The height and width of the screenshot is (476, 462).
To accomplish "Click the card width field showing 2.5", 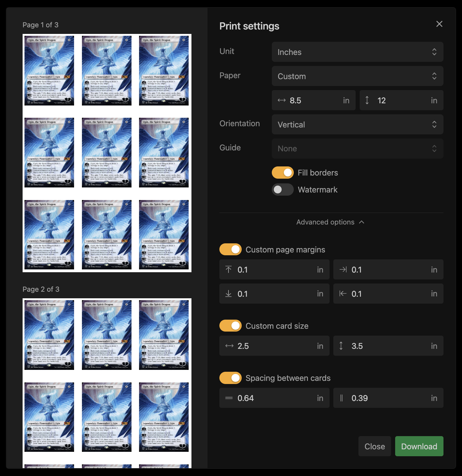I will [274, 346].
